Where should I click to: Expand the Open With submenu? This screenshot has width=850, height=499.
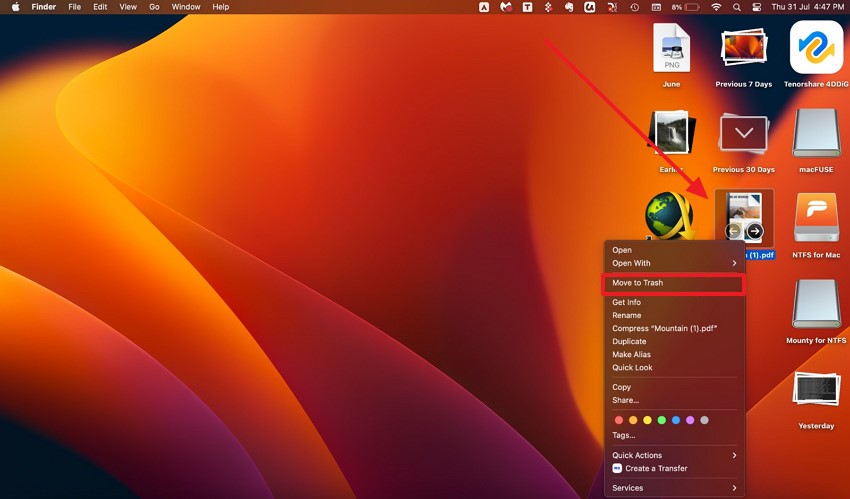pyautogui.click(x=674, y=263)
